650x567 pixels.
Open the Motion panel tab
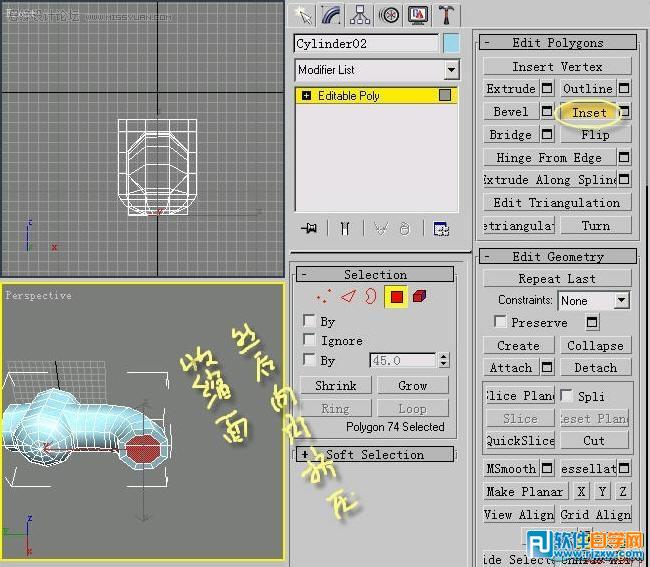389,15
